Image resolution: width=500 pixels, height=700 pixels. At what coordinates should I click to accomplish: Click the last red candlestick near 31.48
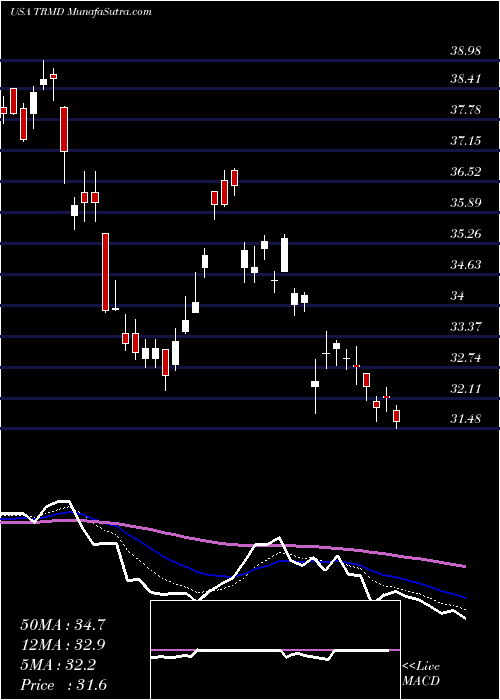pos(396,416)
